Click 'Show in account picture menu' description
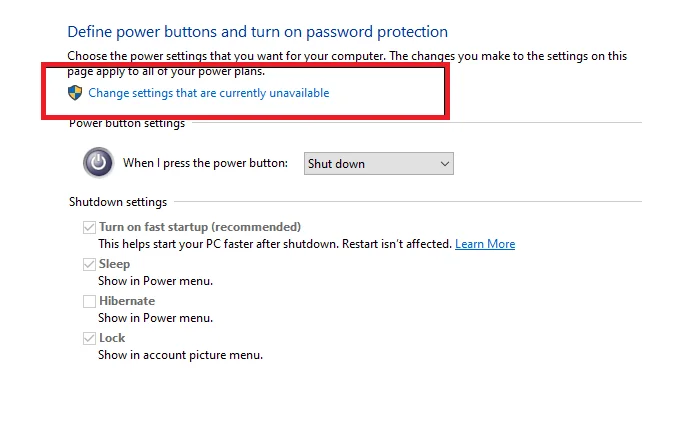 [x=179, y=355]
